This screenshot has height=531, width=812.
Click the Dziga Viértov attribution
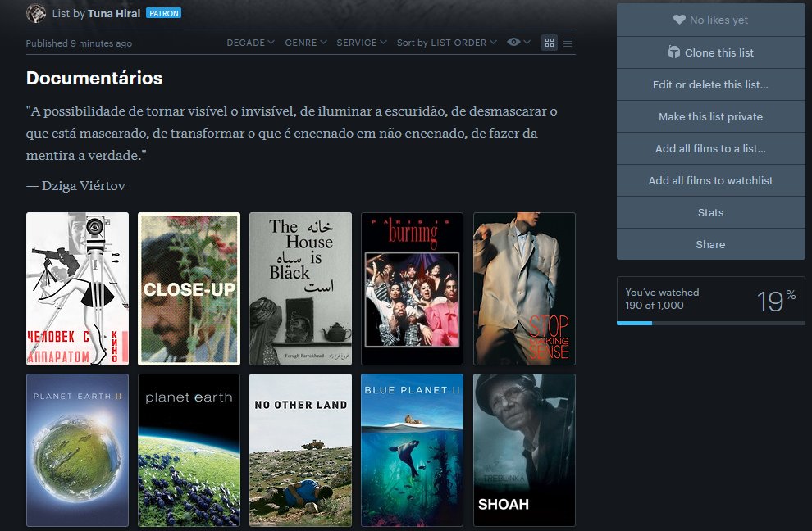75,185
